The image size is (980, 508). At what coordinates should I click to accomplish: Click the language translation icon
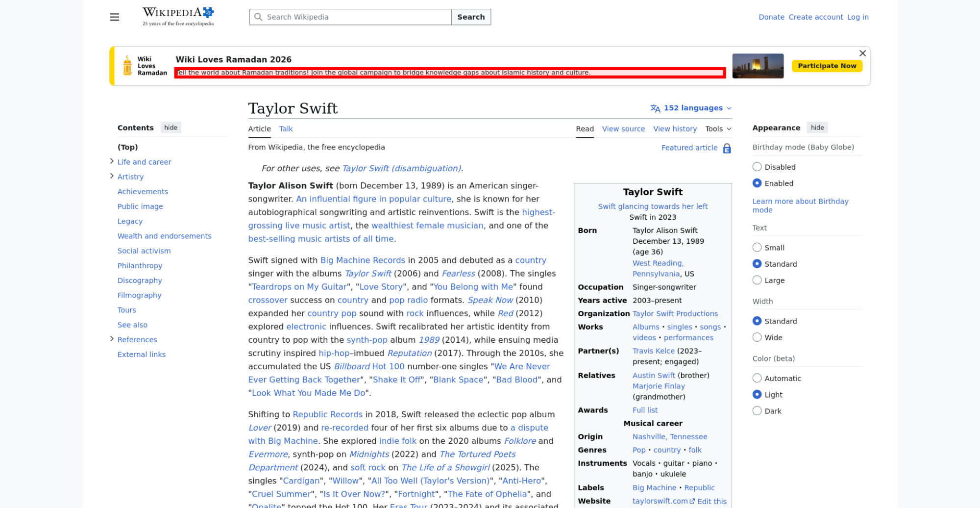[655, 108]
